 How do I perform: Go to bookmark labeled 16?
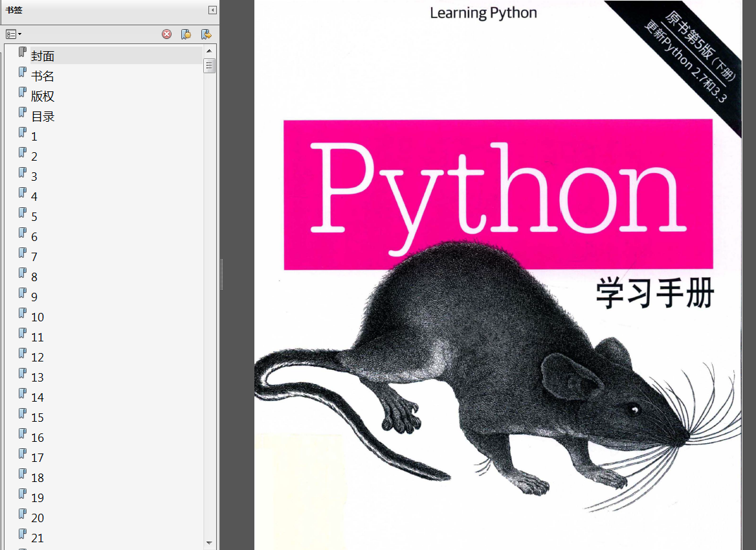pyautogui.click(x=37, y=437)
